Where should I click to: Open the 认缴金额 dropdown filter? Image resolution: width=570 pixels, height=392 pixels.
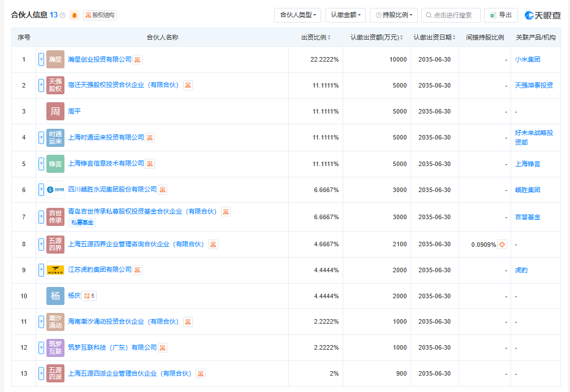tap(346, 15)
